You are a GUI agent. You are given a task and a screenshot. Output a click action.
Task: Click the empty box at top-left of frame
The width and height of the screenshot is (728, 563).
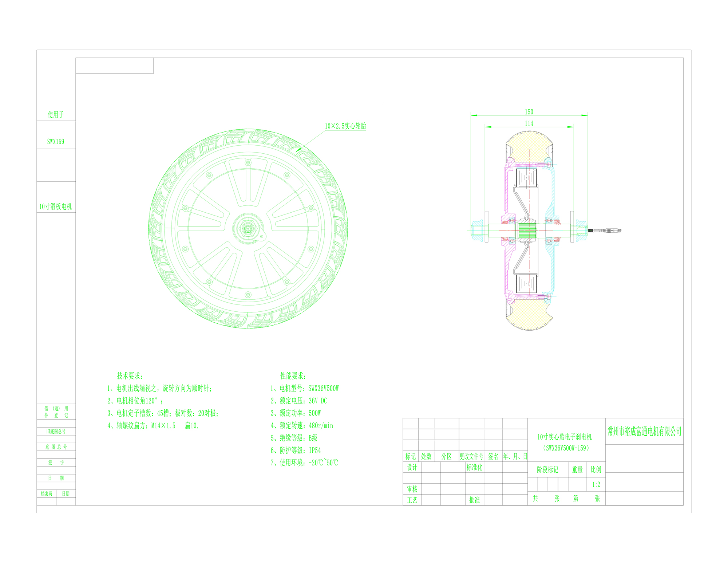(x=115, y=66)
